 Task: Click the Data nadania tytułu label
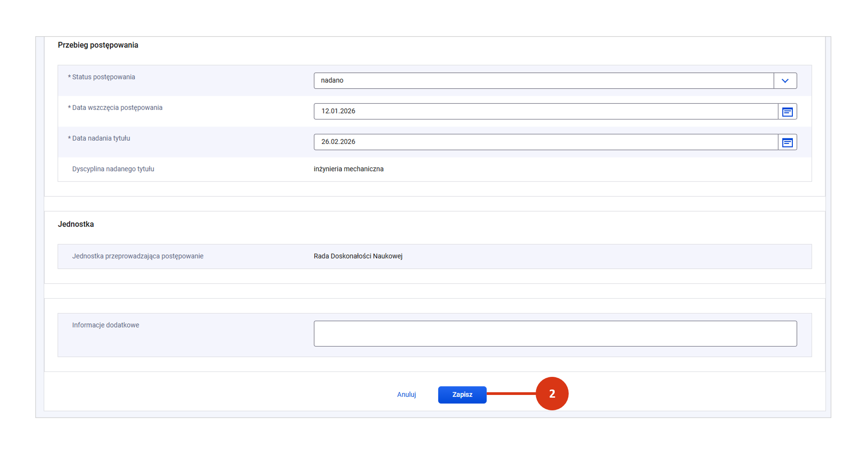click(101, 139)
